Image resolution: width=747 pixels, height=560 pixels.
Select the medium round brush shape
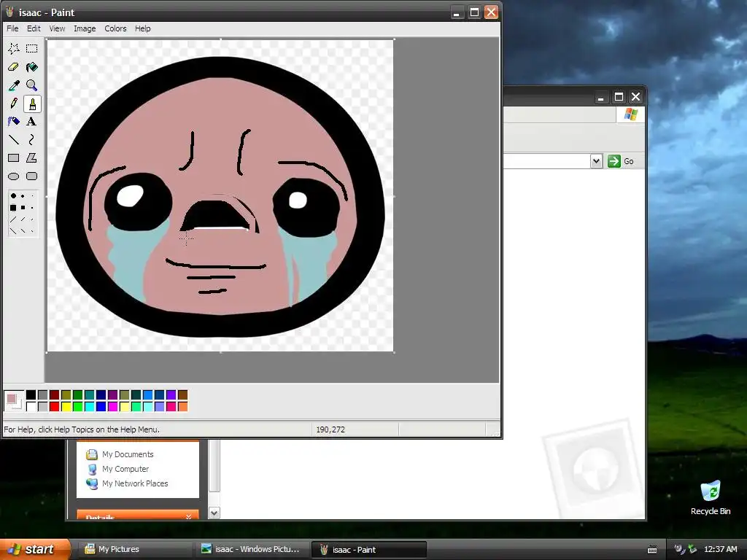point(23,195)
